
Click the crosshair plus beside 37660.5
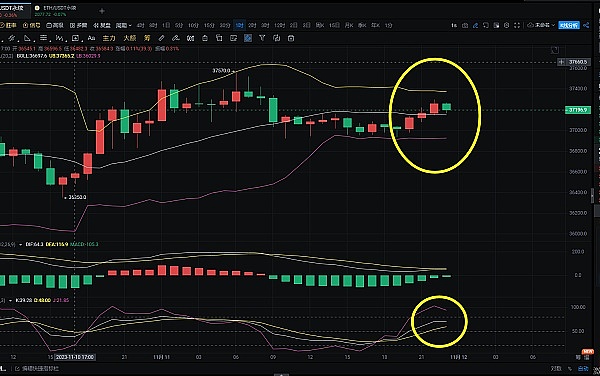click(x=561, y=62)
